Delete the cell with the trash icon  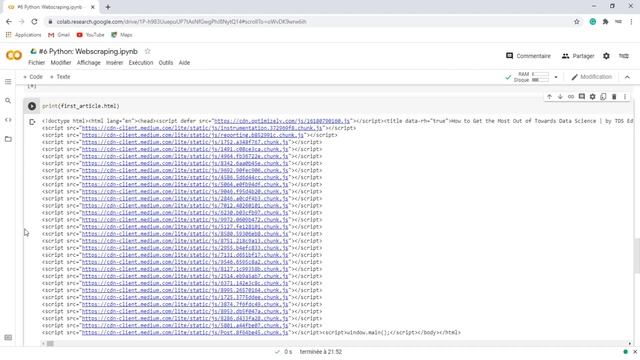tap(614, 97)
